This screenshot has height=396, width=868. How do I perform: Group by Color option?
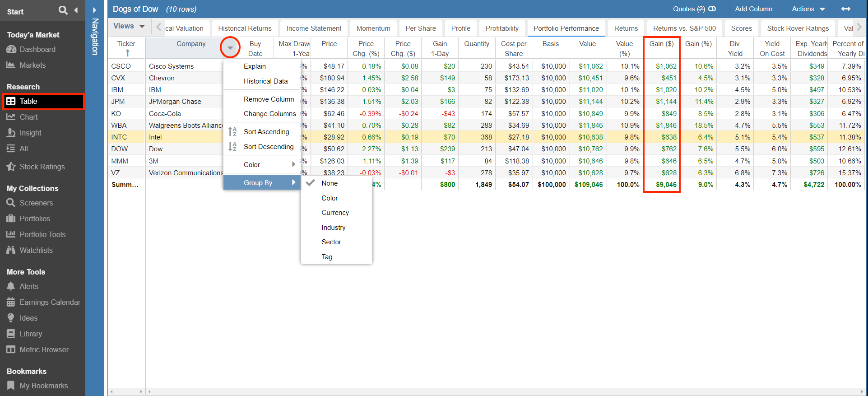(x=336, y=198)
